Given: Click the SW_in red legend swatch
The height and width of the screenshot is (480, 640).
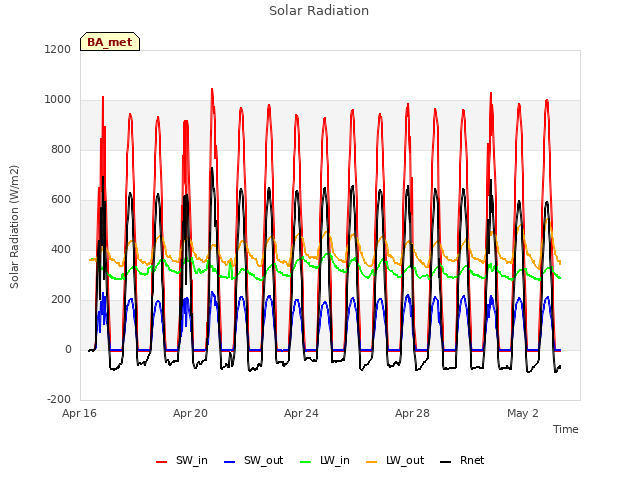Looking at the screenshot, I should click(x=162, y=462).
